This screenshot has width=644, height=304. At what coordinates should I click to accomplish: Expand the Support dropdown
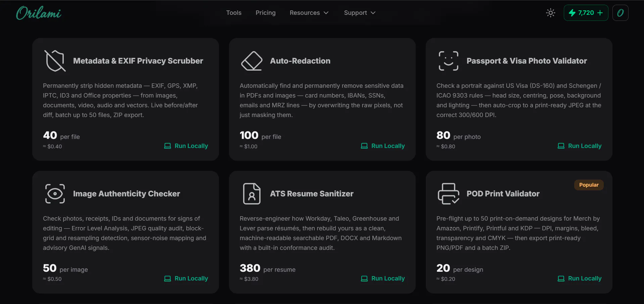[x=360, y=13]
